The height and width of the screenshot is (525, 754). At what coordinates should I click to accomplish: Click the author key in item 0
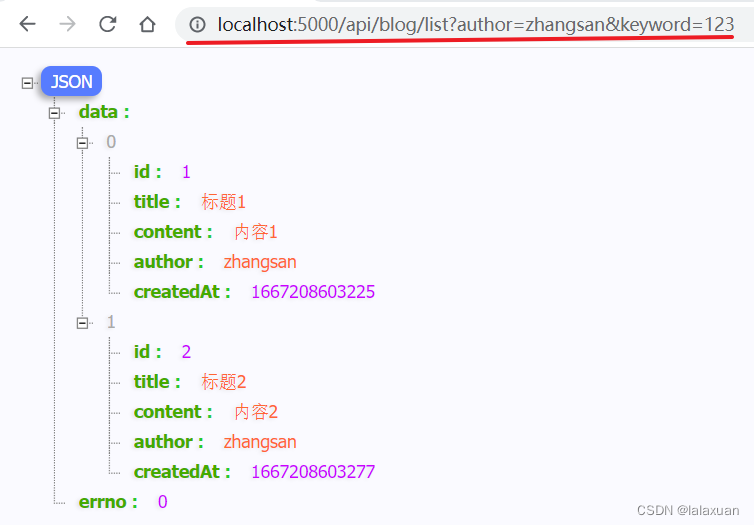(x=168, y=262)
